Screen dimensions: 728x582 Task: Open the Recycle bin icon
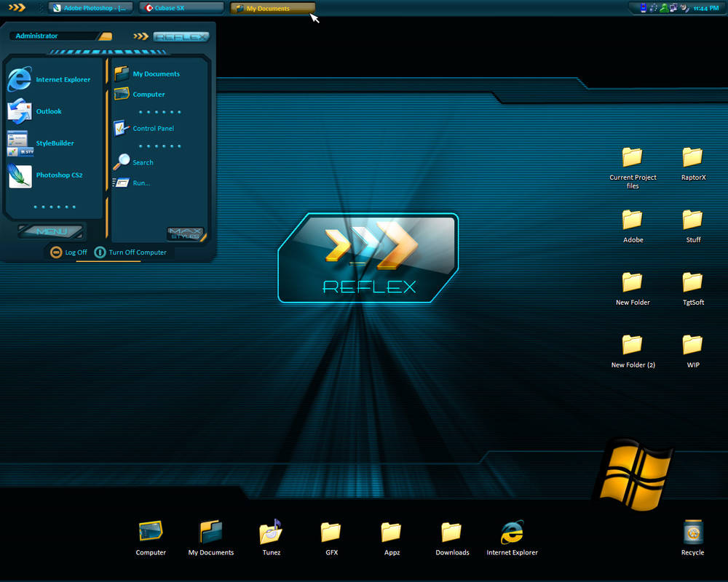pos(693,538)
